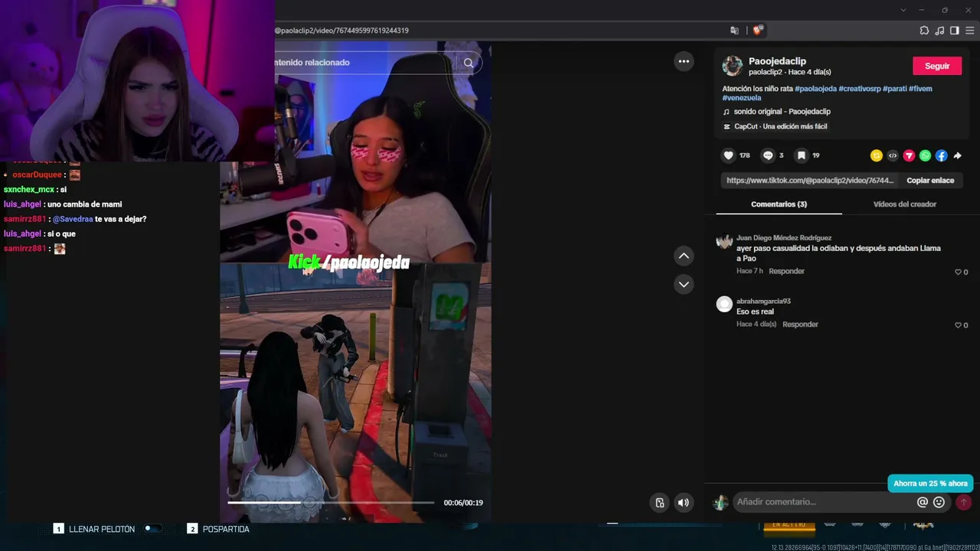Like the video with the heart icon
This screenshot has height=551, width=980.
point(728,155)
